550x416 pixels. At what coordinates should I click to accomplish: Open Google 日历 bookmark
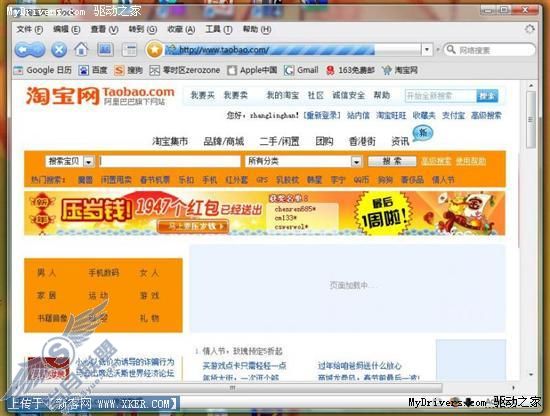coord(43,70)
